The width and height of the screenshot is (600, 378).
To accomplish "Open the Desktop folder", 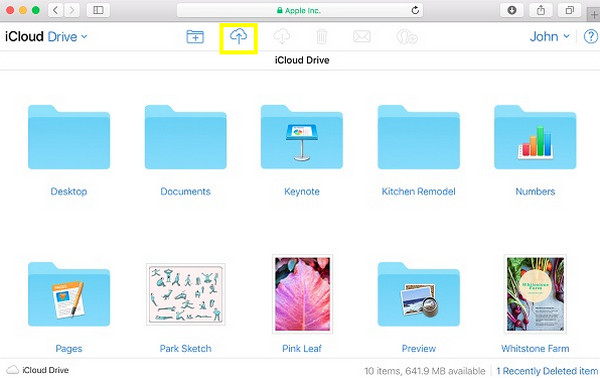I will click(69, 137).
